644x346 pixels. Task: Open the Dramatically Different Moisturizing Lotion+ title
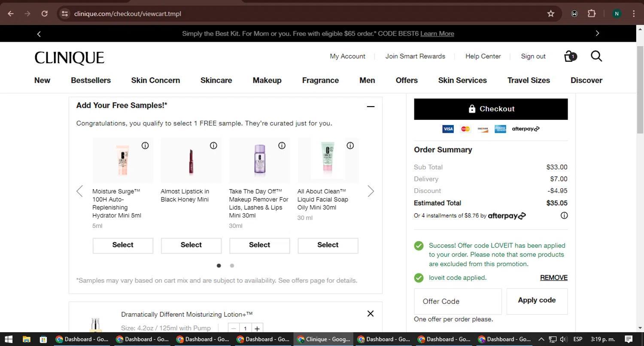coord(187,315)
